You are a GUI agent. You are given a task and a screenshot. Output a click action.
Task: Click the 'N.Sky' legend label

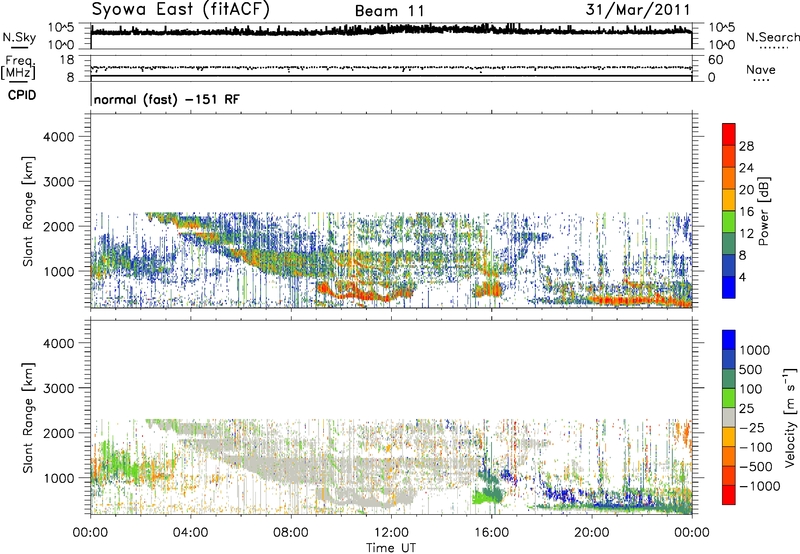(19, 37)
